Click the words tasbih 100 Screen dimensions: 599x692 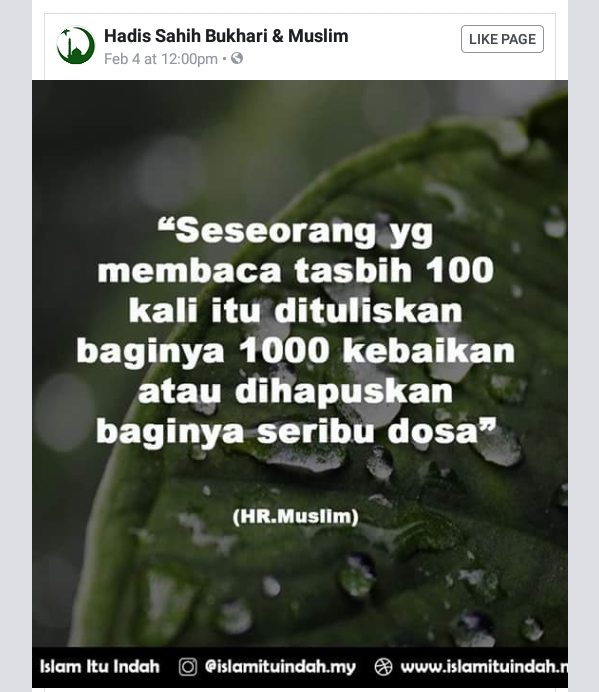click(x=394, y=270)
